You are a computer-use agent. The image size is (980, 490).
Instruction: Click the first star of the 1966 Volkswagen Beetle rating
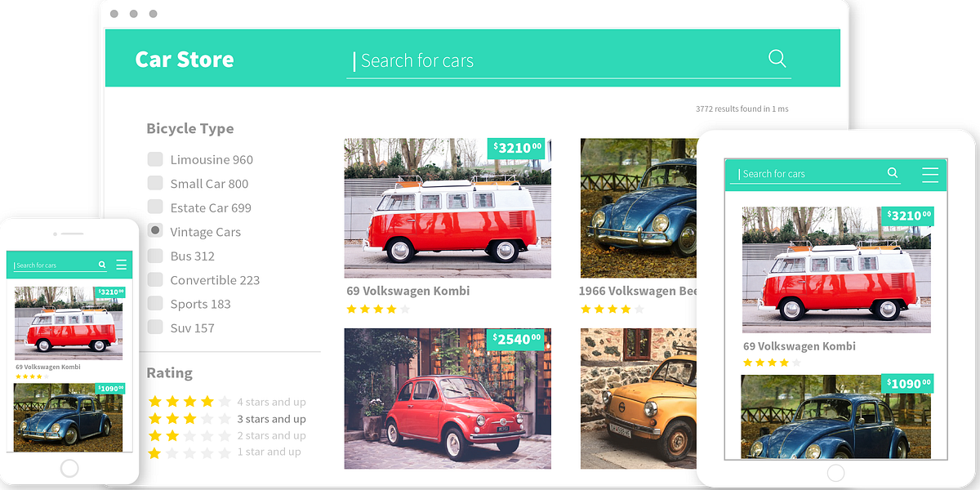click(585, 309)
